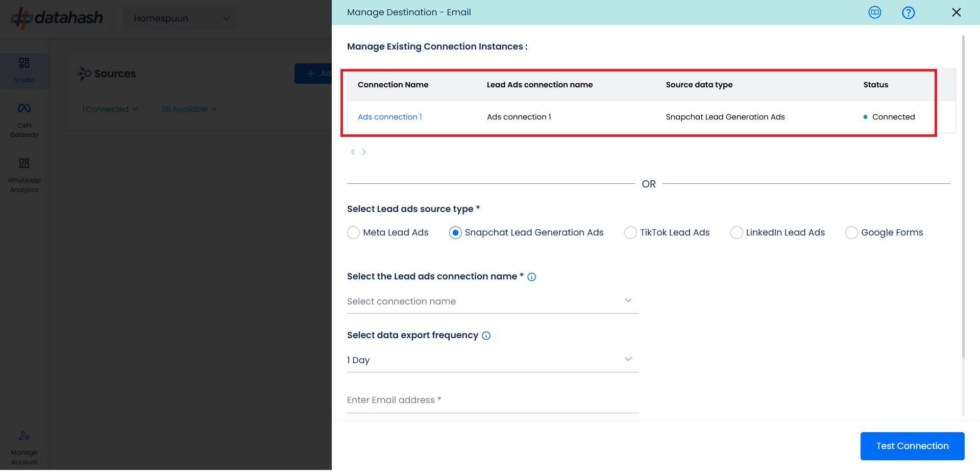980x472 pixels.
Task: Select Meta Lead Ads radio option
Action: (x=353, y=233)
